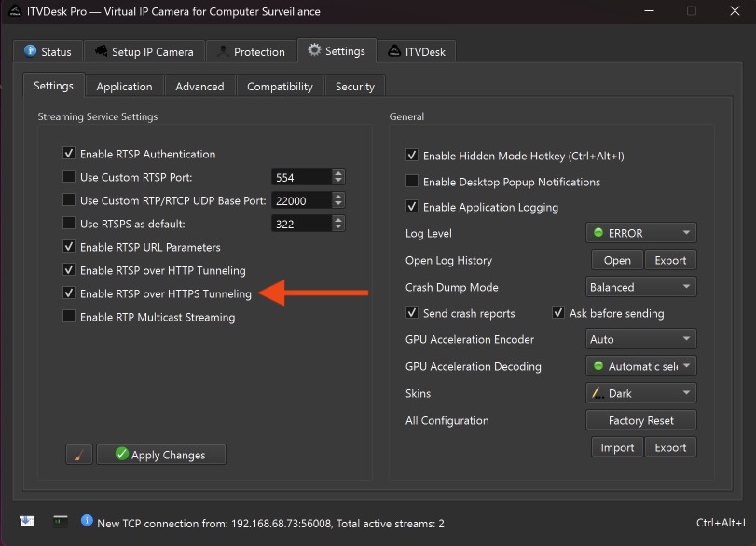Click the UDP base port field 22000

301,200
